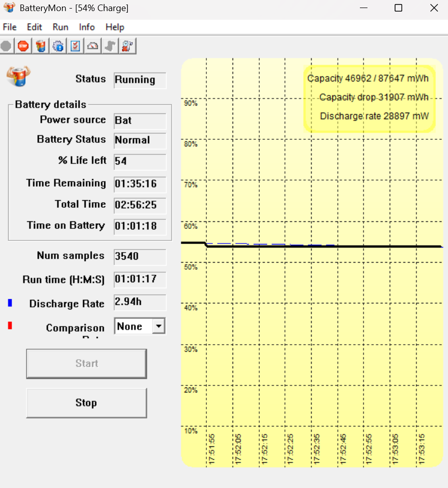Click the gear info toolbar icon
This screenshot has width=448, height=488.
(57, 46)
